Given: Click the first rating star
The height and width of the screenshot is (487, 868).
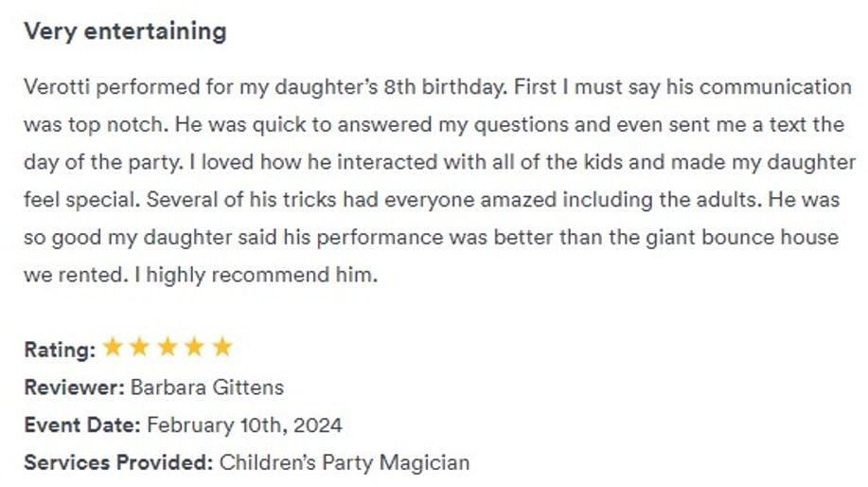Looking at the screenshot, I should coord(113,348).
